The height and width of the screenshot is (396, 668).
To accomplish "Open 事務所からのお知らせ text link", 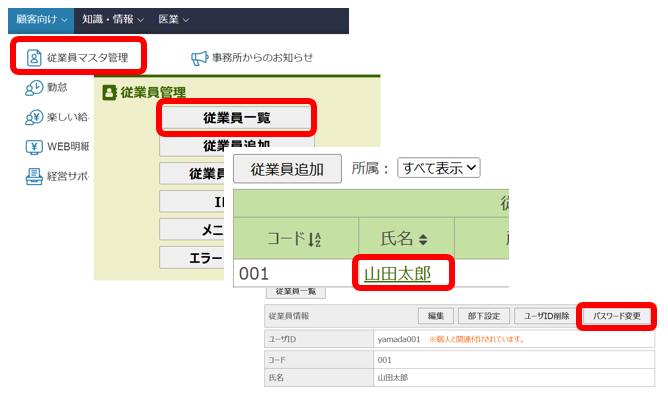I will 262,57.
